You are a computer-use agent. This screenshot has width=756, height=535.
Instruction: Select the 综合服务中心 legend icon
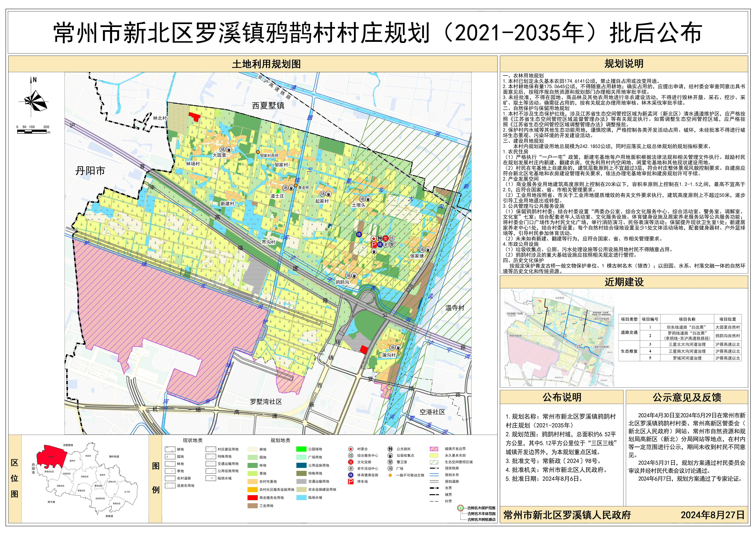click(351, 456)
